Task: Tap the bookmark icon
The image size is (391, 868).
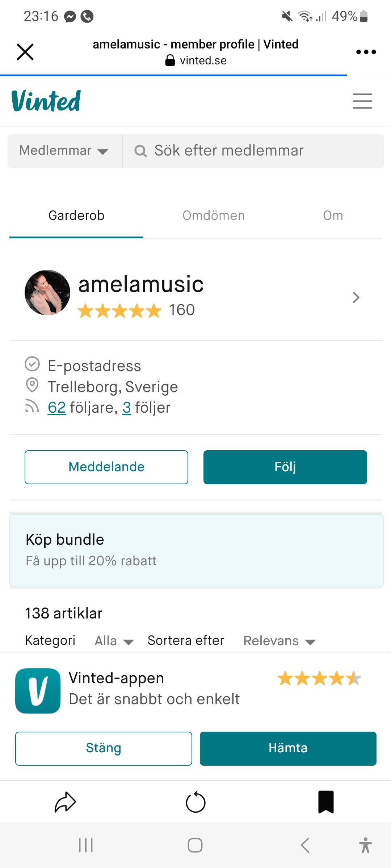Action: 326,802
